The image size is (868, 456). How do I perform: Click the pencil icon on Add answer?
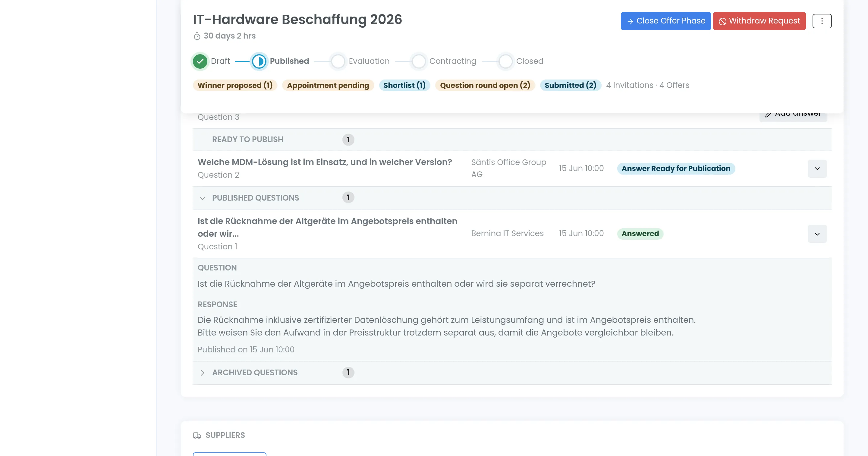[x=768, y=114]
